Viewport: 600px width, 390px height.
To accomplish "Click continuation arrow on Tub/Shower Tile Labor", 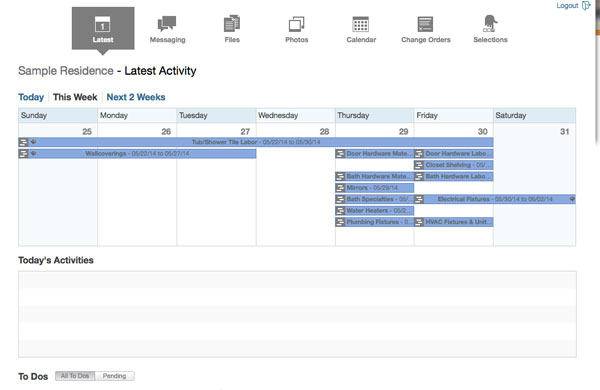I will click(34, 142).
